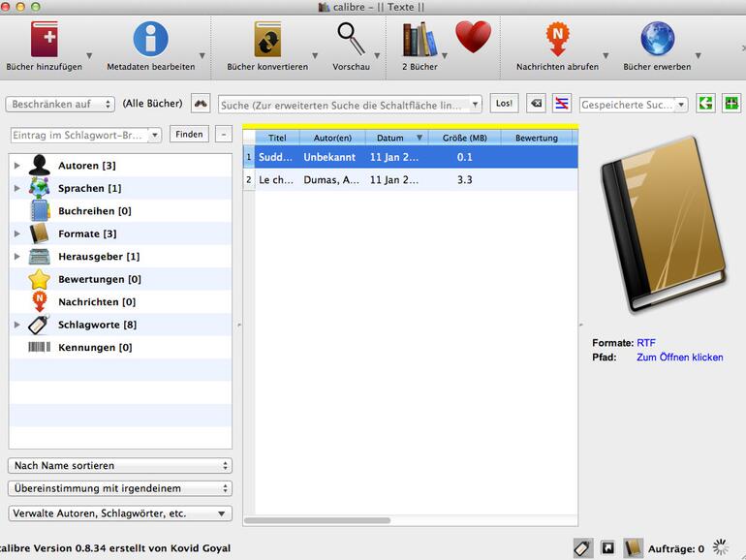The image size is (746, 560).
Task: Toggle search highlighting striped icon
Action: coord(561,104)
